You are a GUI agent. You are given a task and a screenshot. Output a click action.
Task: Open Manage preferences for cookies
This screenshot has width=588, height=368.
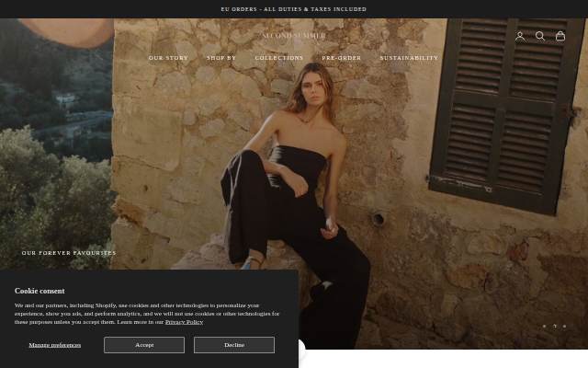pos(55,345)
